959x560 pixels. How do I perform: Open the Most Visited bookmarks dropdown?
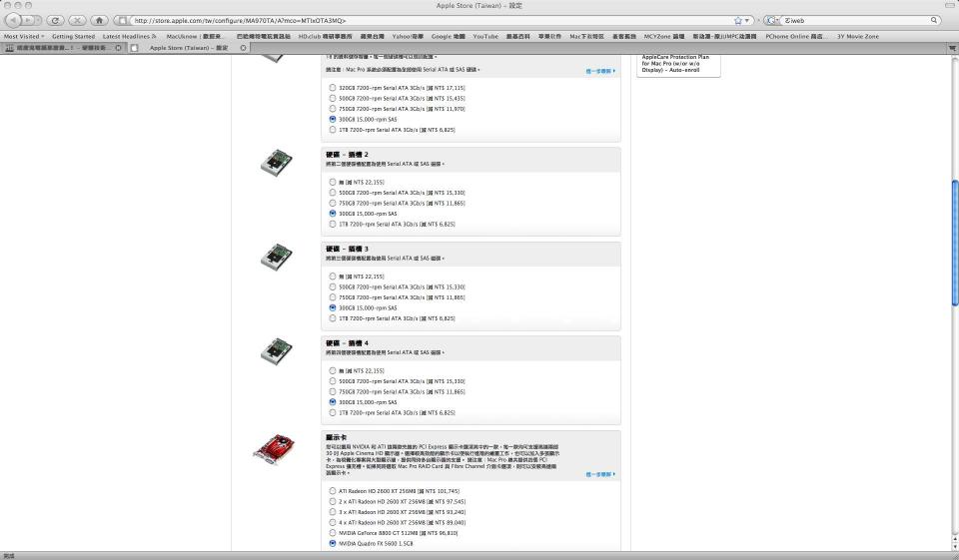(x=25, y=36)
